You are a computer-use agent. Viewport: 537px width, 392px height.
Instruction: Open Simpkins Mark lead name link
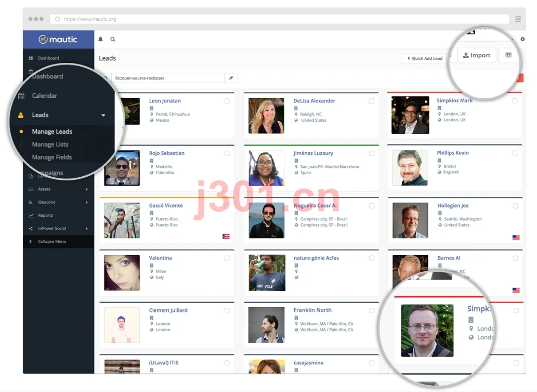(454, 100)
